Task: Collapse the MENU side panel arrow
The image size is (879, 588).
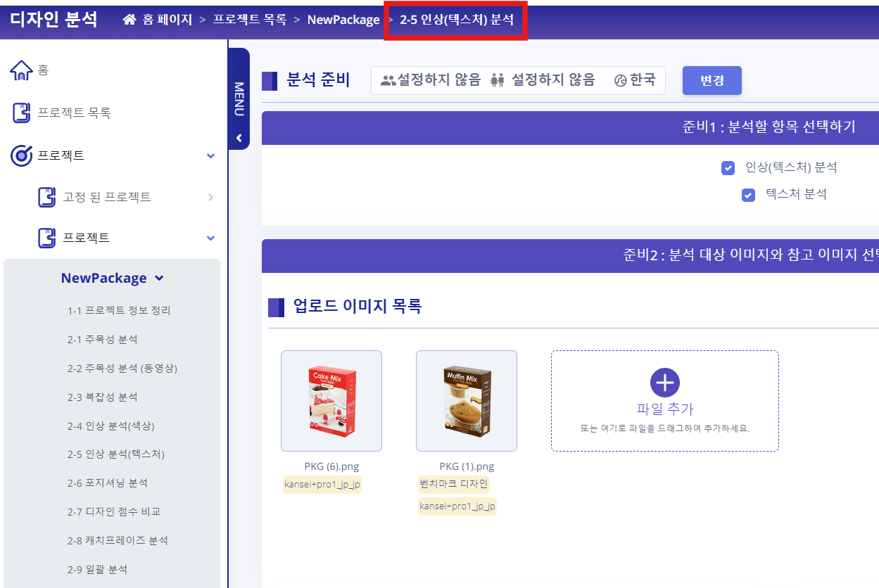Action: 239,138
